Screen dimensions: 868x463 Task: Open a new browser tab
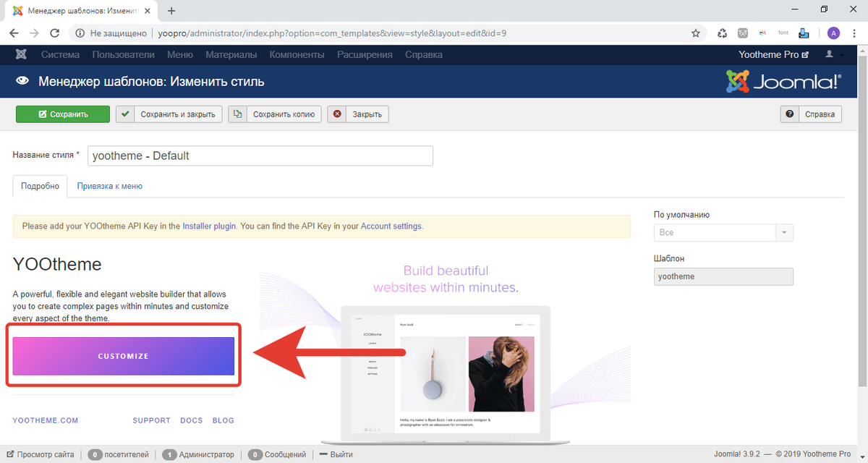pos(171,11)
